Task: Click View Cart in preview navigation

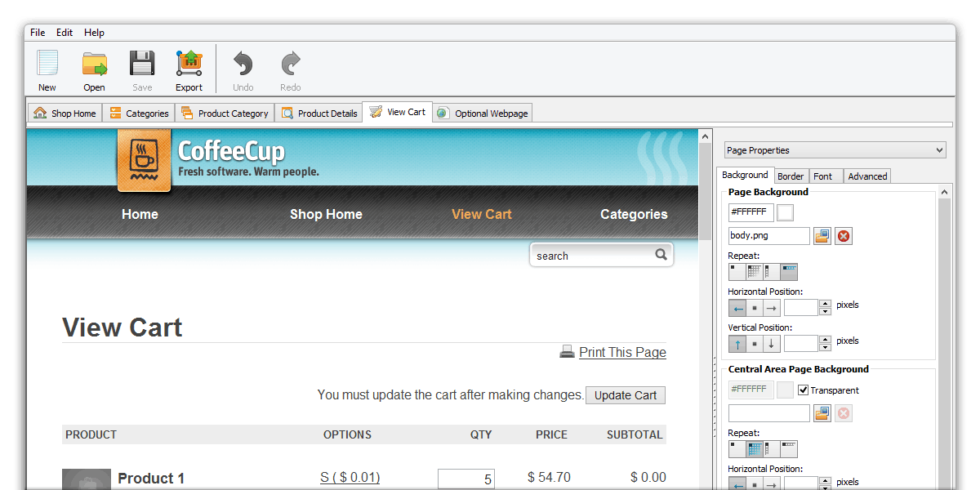Action: pos(482,214)
